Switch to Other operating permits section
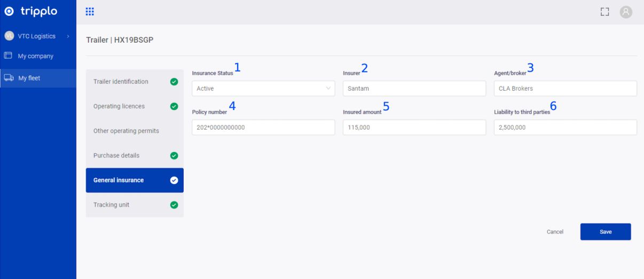Image resolution: width=644 pixels, height=279 pixels. click(x=126, y=131)
